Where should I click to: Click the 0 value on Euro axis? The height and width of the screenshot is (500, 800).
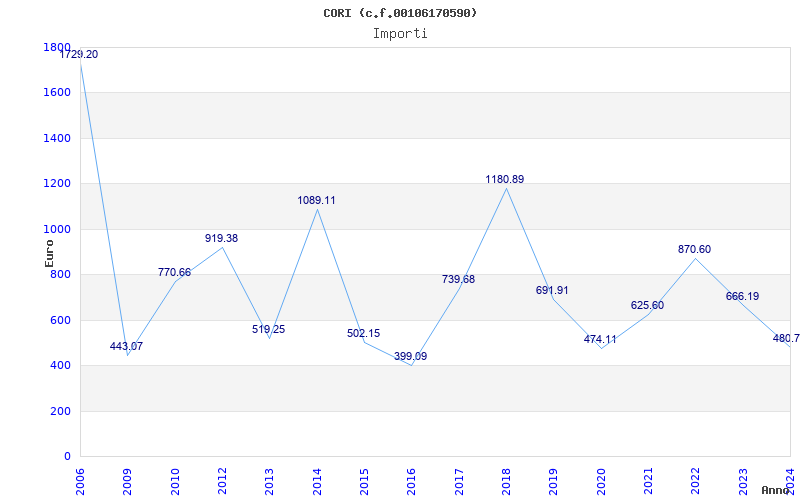67,457
